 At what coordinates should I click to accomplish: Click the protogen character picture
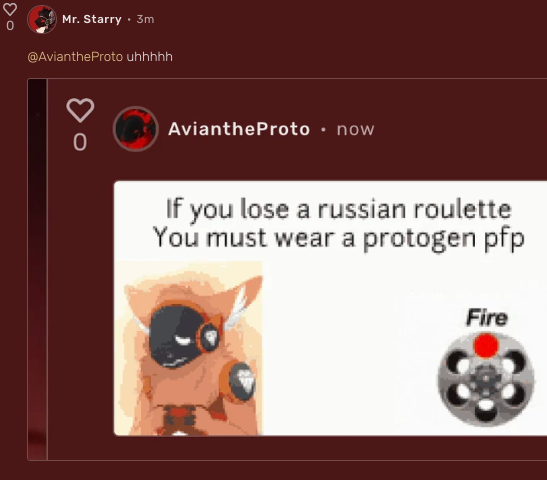click(x=188, y=348)
